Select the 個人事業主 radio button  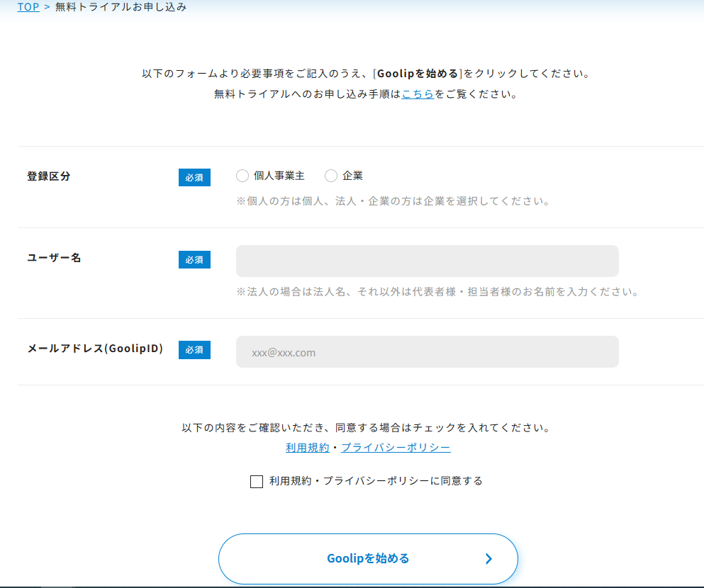(x=242, y=176)
